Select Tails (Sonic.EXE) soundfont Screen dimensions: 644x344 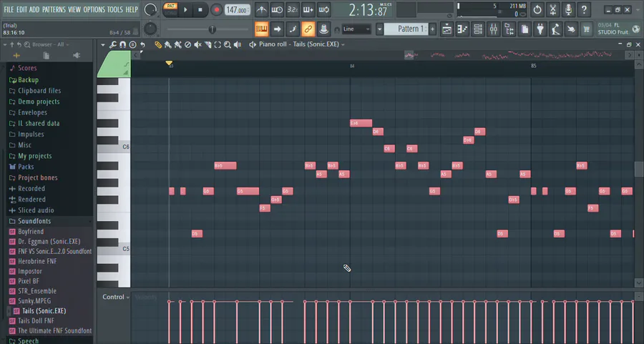[44, 311]
